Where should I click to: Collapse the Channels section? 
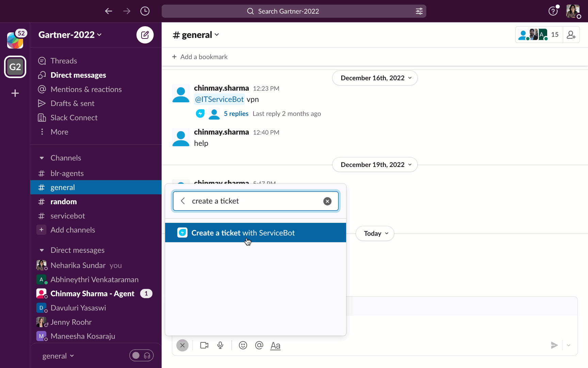pos(42,158)
